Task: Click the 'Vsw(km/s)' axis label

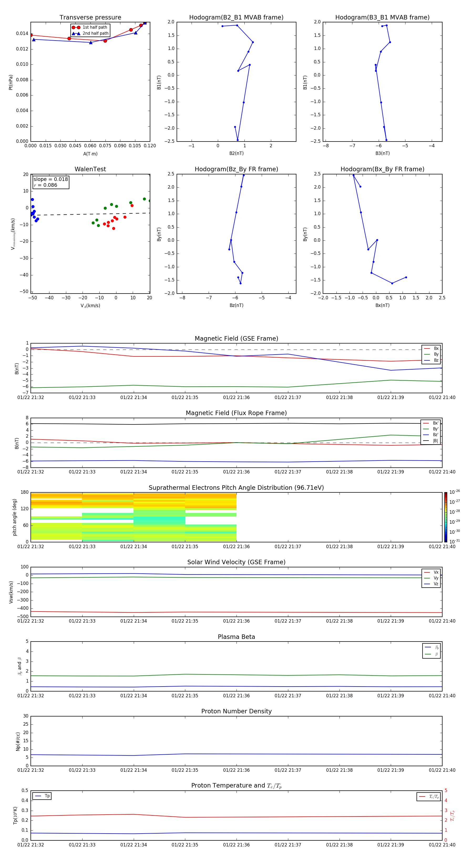Action: coord(11,592)
